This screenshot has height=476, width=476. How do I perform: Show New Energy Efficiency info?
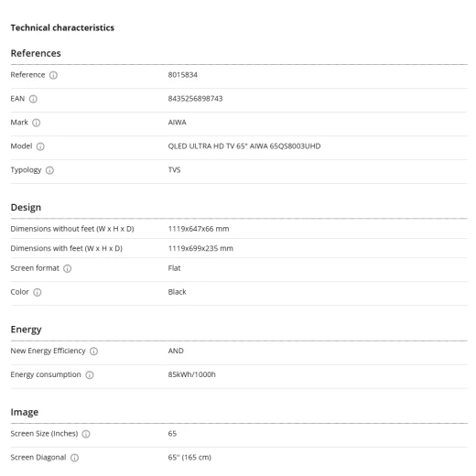tap(93, 352)
